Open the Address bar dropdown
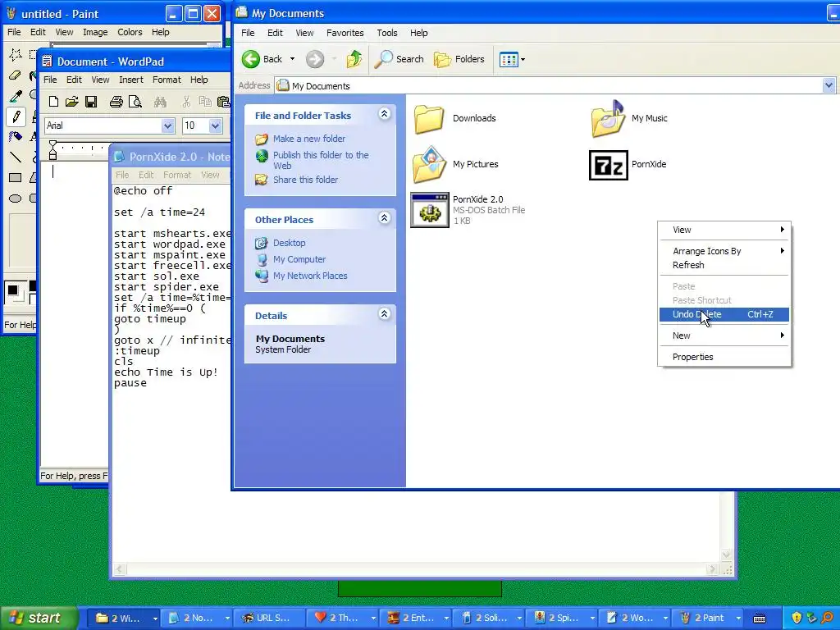Viewport: 840px width, 630px height. pyautogui.click(x=829, y=85)
